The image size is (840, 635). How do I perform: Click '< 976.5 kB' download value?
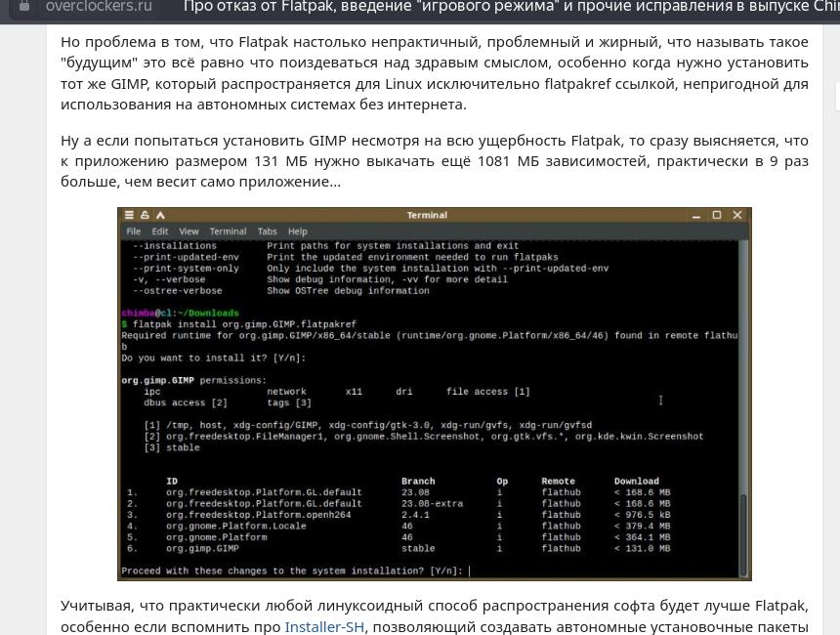pos(643,515)
